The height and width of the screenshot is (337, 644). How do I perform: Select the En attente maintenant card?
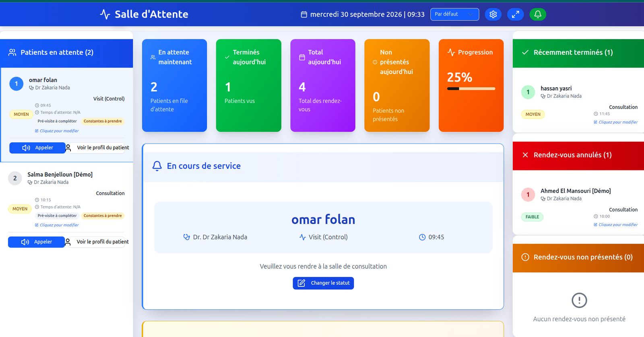(174, 85)
